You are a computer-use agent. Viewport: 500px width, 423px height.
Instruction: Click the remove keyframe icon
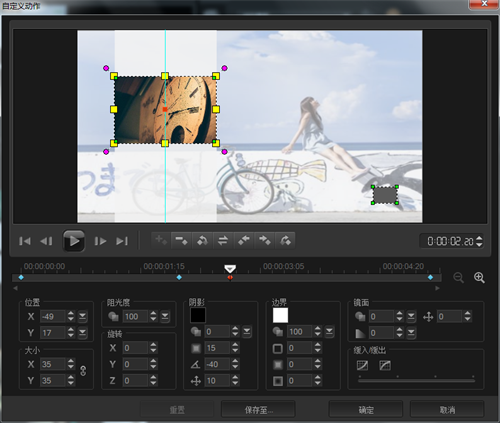[x=181, y=241]
